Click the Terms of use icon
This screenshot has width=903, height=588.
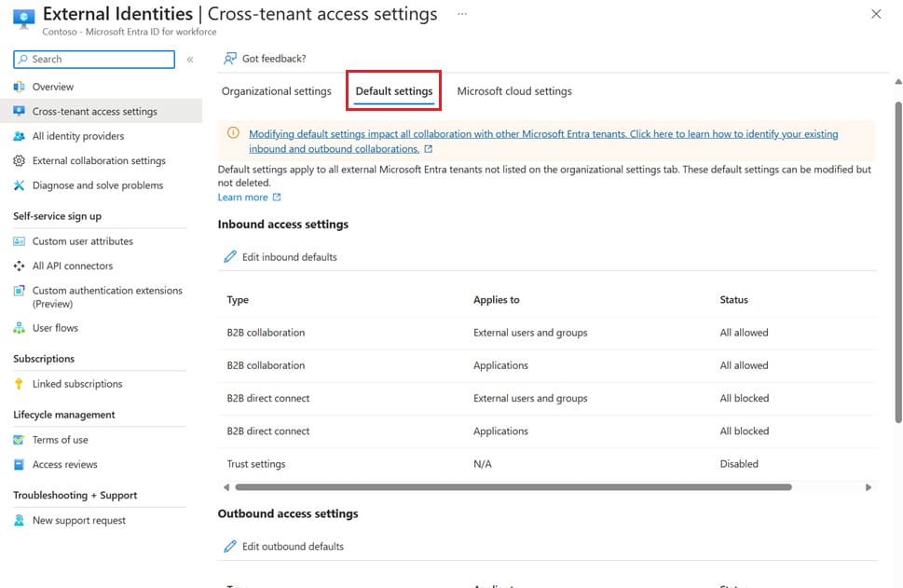point(19,440)
